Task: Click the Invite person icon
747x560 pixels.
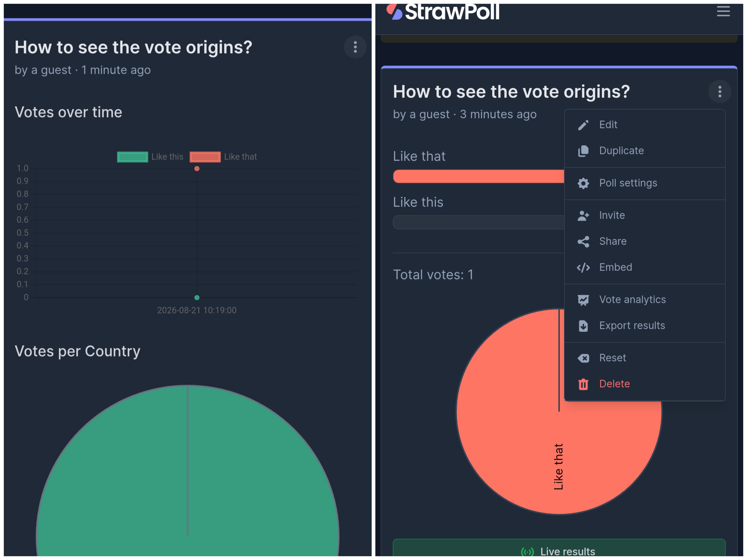Action: [583, 216]
